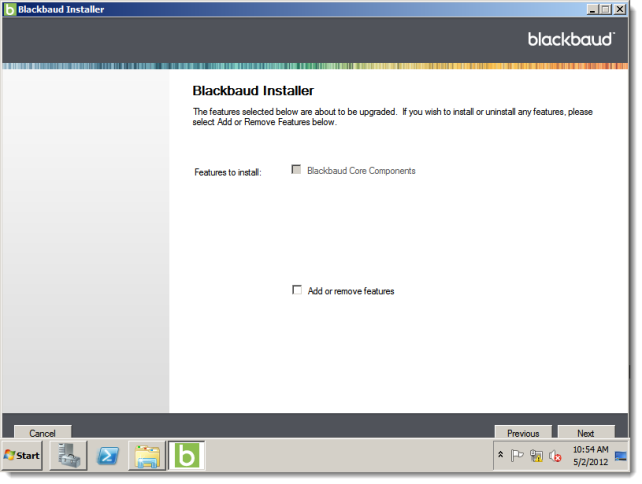Maximize the Blackbaud Installer window

click(x=606, y=9)
